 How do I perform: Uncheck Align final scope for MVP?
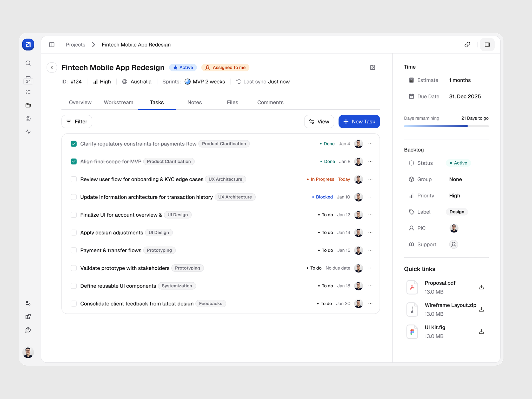click(x=74, y=162)
